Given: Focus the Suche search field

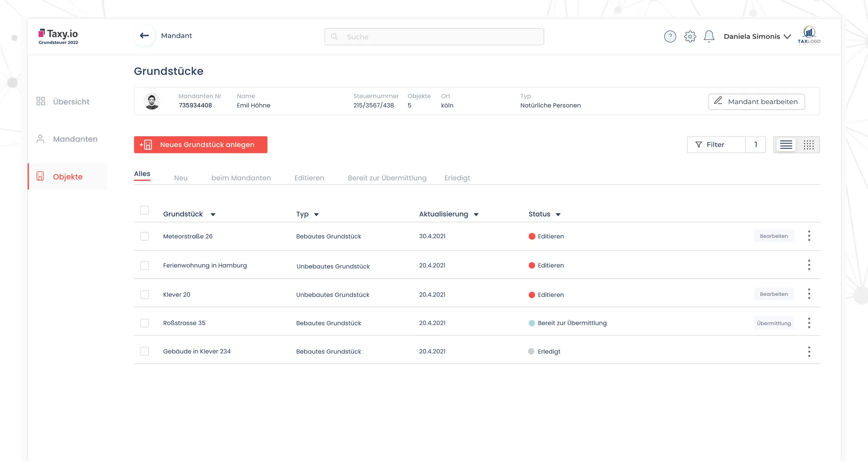Looking at the screenshot, I should tap(434, 37).
